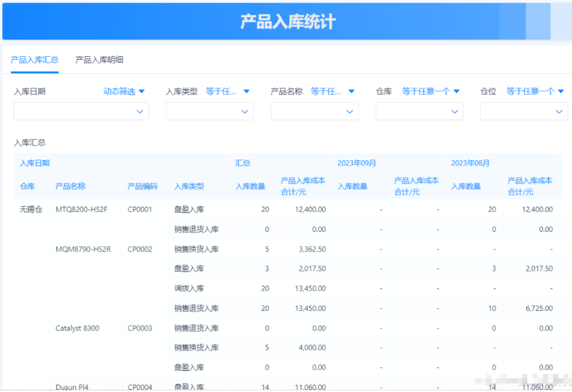
Task: Select product code CP0001
Action: click(x=140, y=209)
